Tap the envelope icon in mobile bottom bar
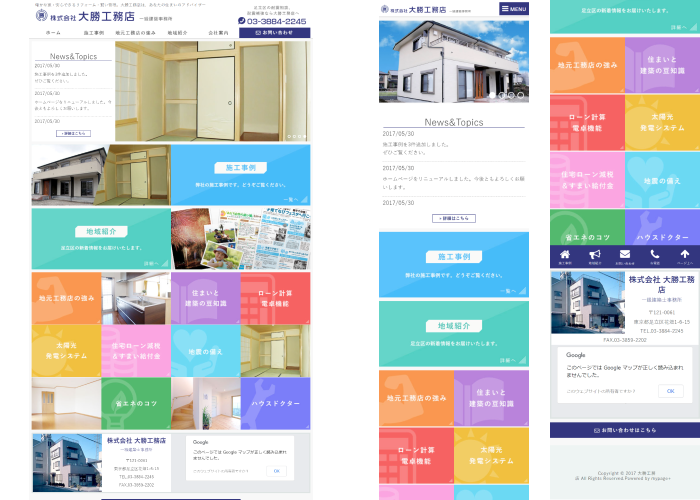 625,254
